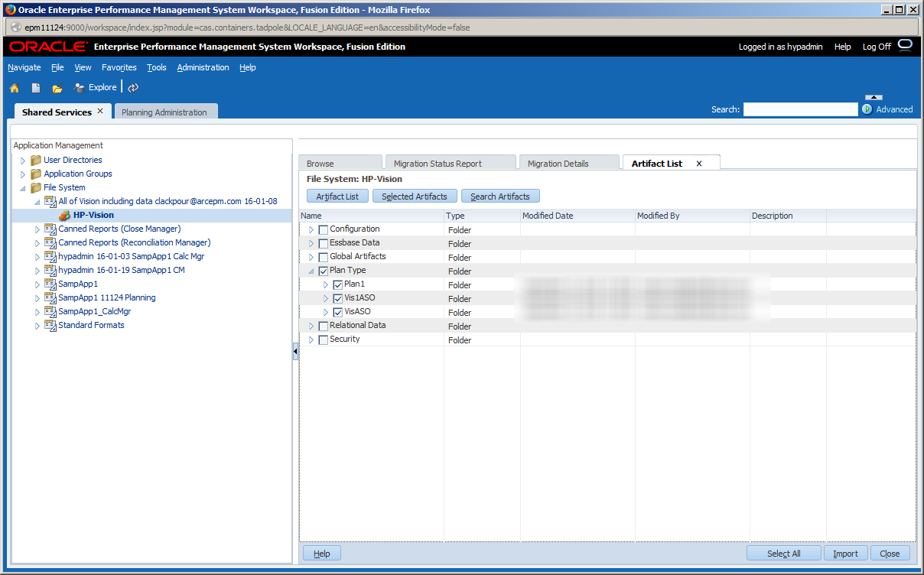This screenshot has height=575, width=924.
Task: Run search with green go icon
Action: pyautogui.click(x=867, y=109)
